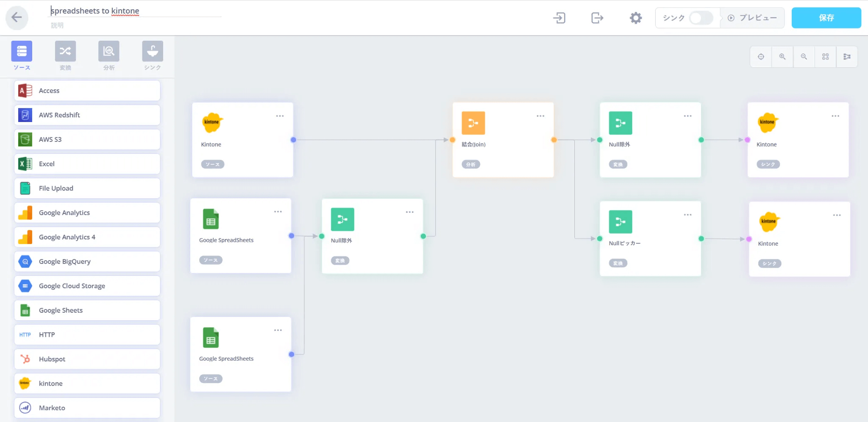Click the fit-to-screen canvas icon
This screenshot has width=868, height=422.
point(825,57)
